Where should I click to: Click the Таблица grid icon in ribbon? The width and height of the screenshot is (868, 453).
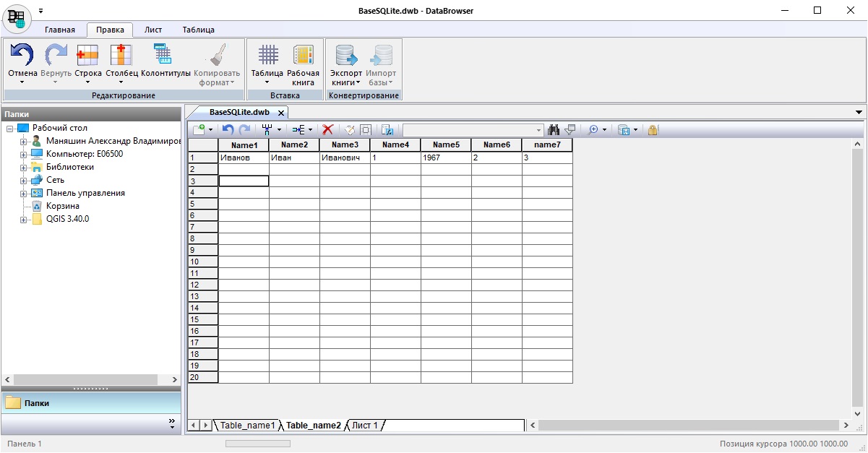click(x=267, y=56)
